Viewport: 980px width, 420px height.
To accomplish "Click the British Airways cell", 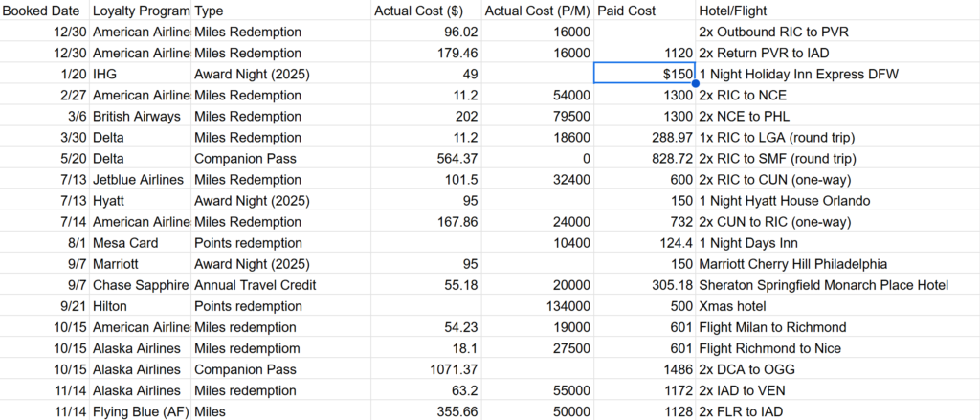I will [141, 116].
